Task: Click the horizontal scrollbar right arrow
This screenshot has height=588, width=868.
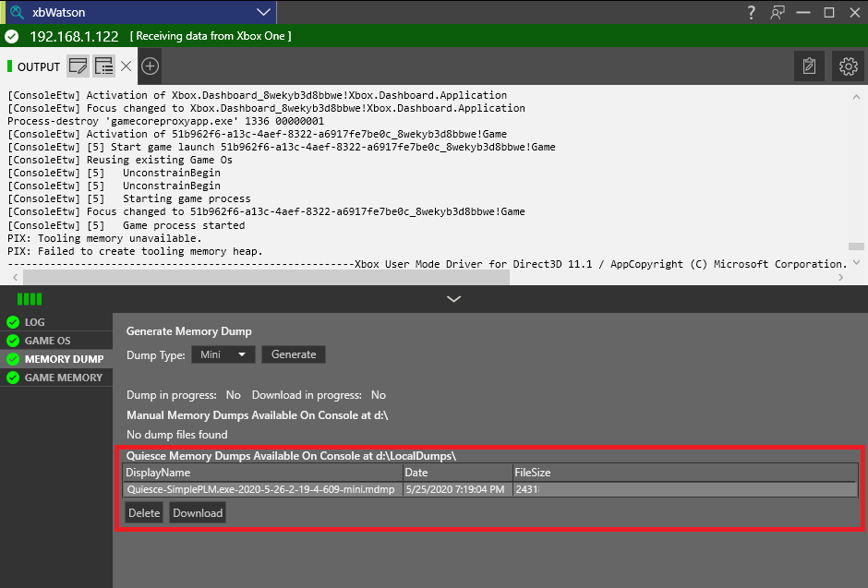Action: click(841, 277)
